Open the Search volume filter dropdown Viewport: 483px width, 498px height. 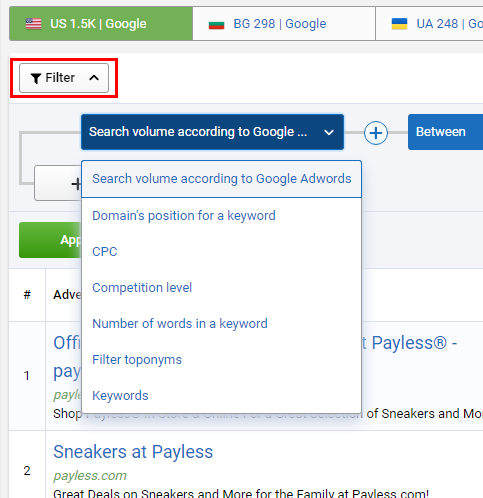[x=212, y=132]
